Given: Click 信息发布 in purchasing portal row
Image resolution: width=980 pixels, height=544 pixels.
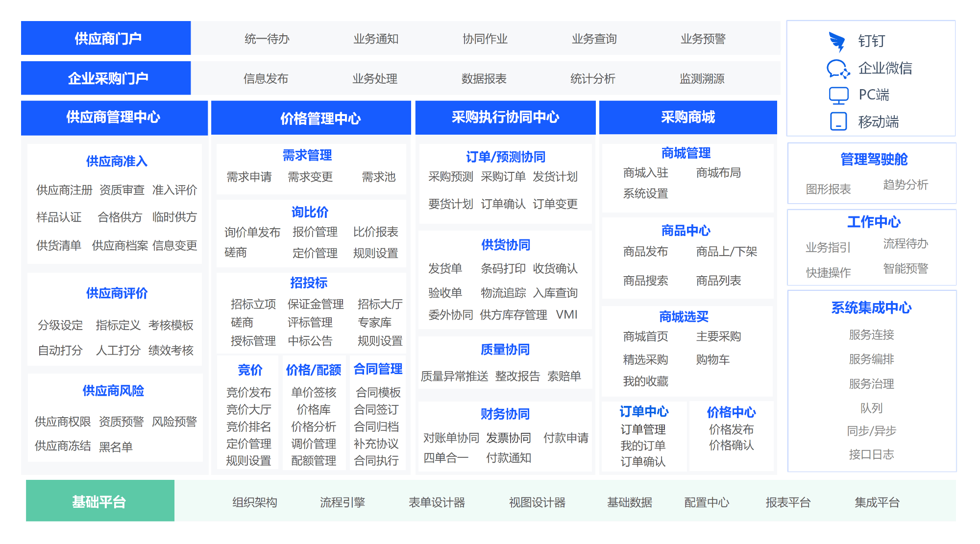Looking at the screenshot, I should [x=266, y=78].
